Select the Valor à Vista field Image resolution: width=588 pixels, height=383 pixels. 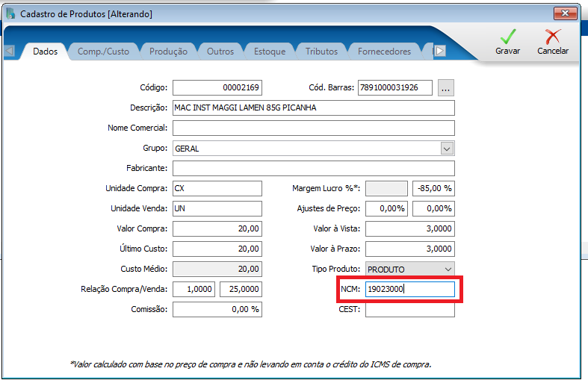409,228
